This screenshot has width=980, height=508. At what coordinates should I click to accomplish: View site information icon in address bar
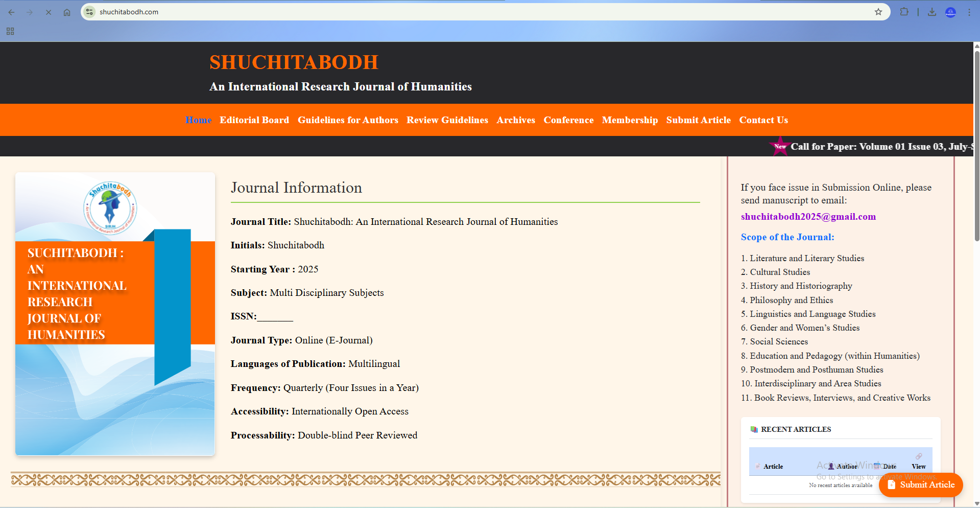click(90, 12)
